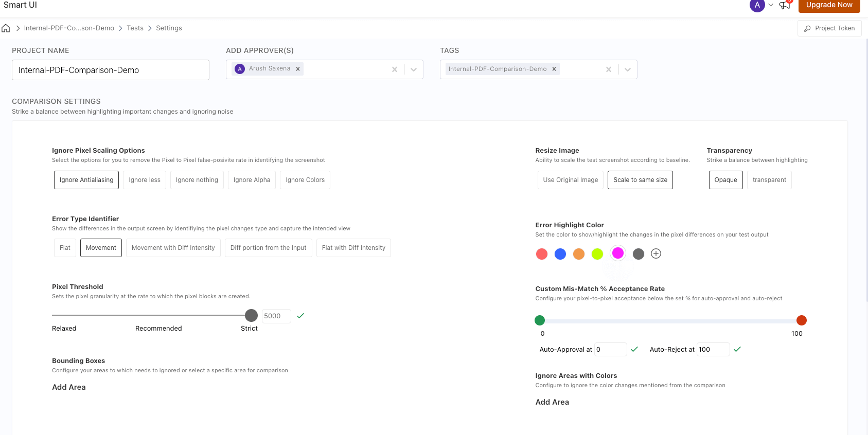Confirm pixel threshold value checkmark

point(300,316)
